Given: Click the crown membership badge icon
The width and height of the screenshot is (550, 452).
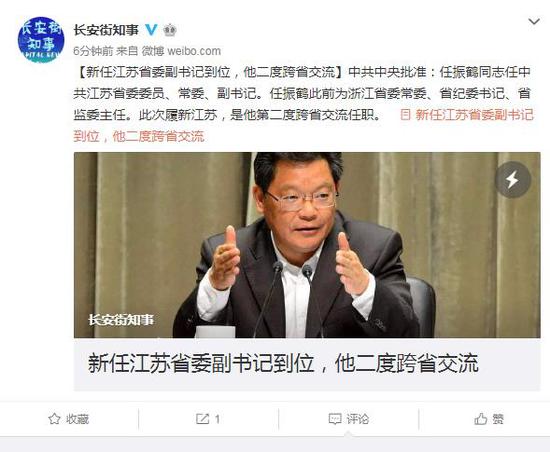Looking at the screenshot, I should tap(170, 30).
